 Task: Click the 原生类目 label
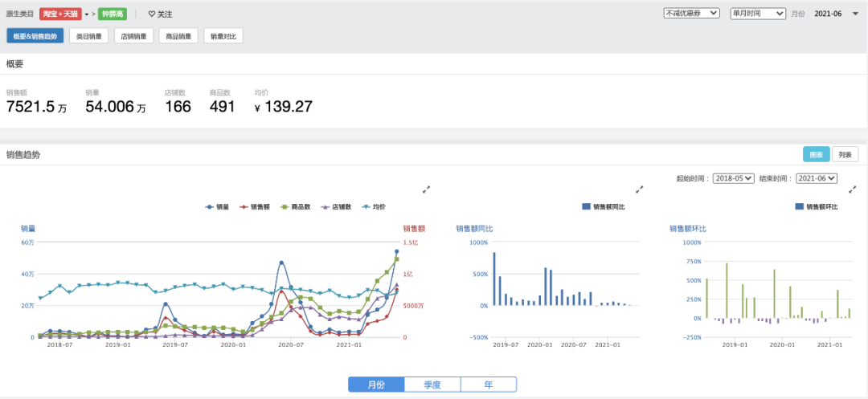click(20, 14)
